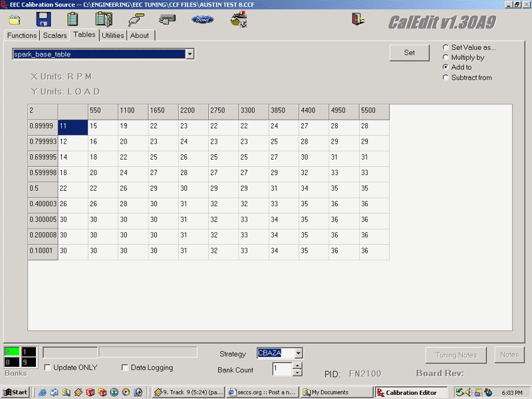This screenshot has width=532, height=399.
Task: Click the exit door icon
Action: pos(358,19)
